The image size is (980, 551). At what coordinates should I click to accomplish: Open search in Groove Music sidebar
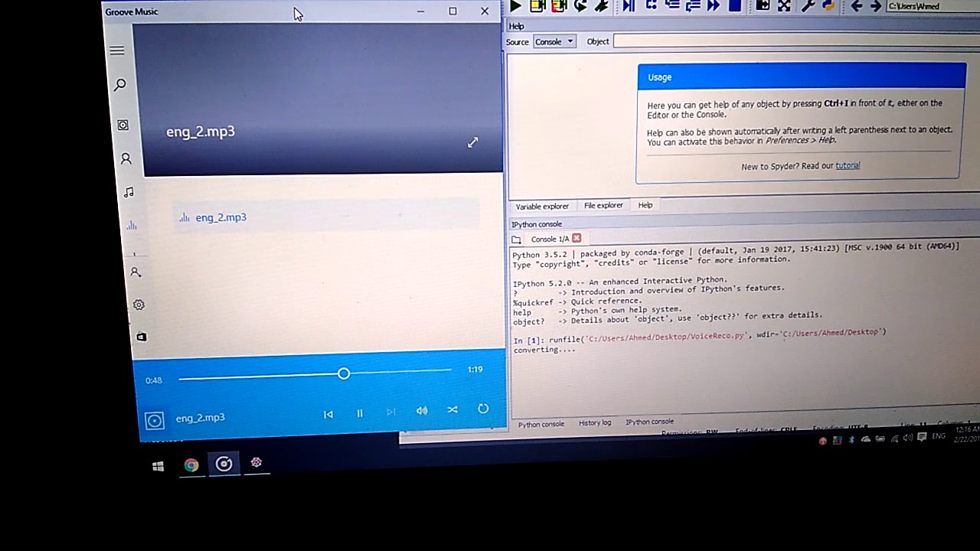120,85
